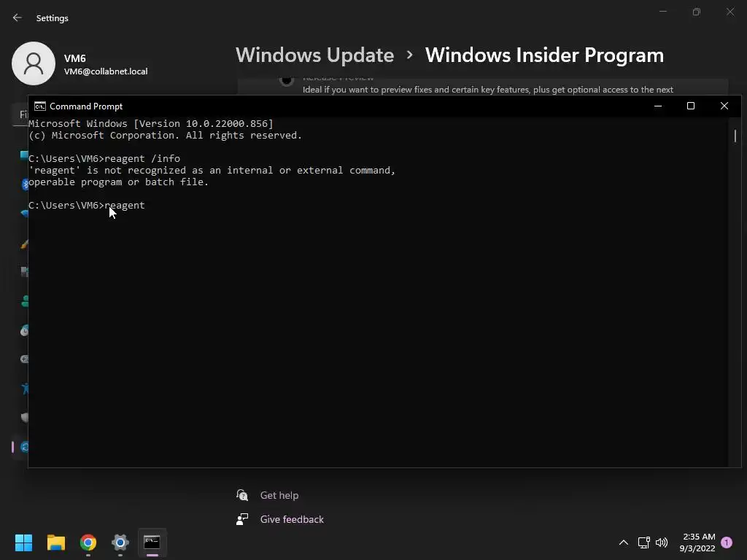Click the 'Version 10.0.22000.856' line
This screenshot has width=747, height=560.
pyautogui.click(x=151, y=124)
